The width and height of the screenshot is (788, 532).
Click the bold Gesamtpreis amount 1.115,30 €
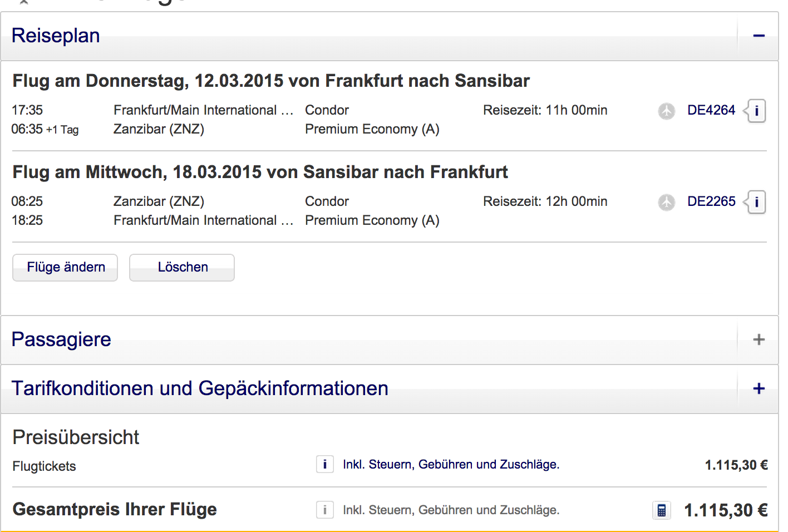coord(726,510)
